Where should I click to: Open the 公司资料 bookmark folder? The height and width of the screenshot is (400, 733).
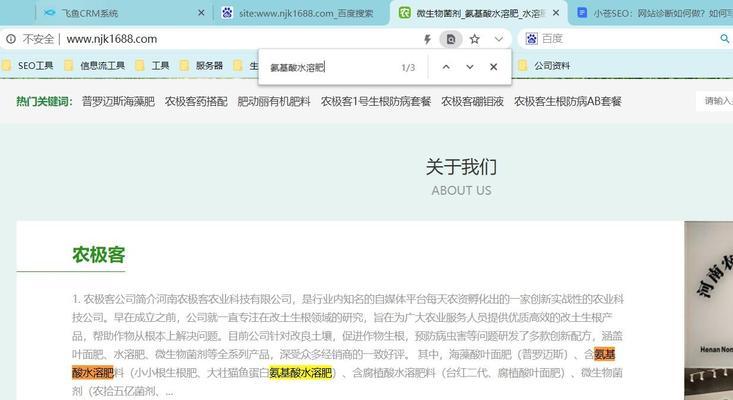544,66
